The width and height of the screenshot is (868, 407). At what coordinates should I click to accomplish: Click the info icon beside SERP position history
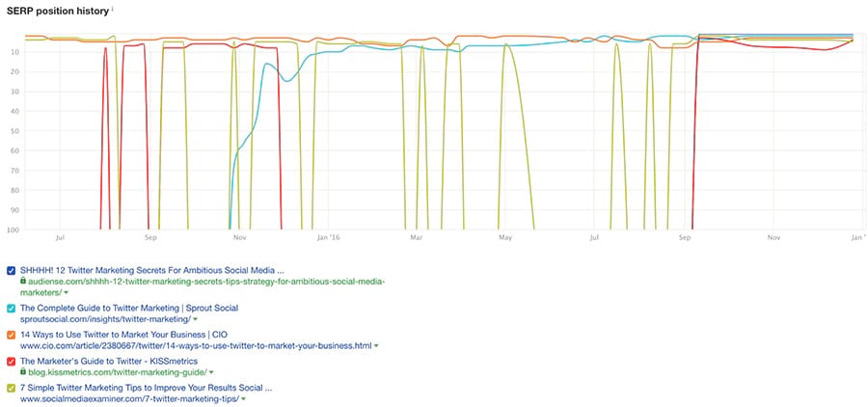pos(112,8)
